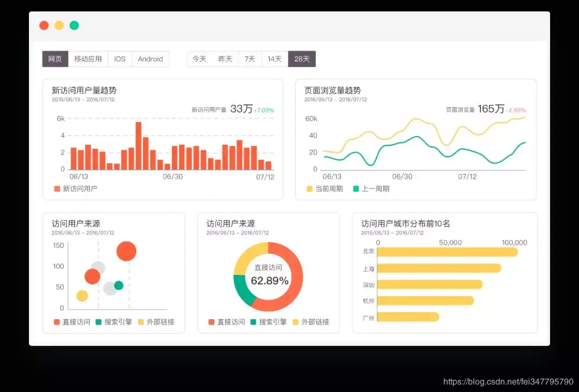Toggle the 新访问用户 legend swatch
The height and width of the screenshot is (392, 579).
[x=57, y=189]
